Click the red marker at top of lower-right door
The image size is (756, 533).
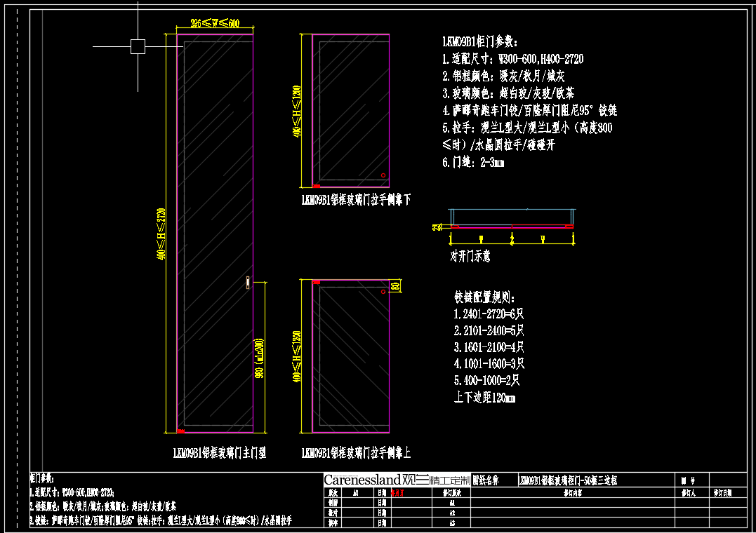(316, 281)
